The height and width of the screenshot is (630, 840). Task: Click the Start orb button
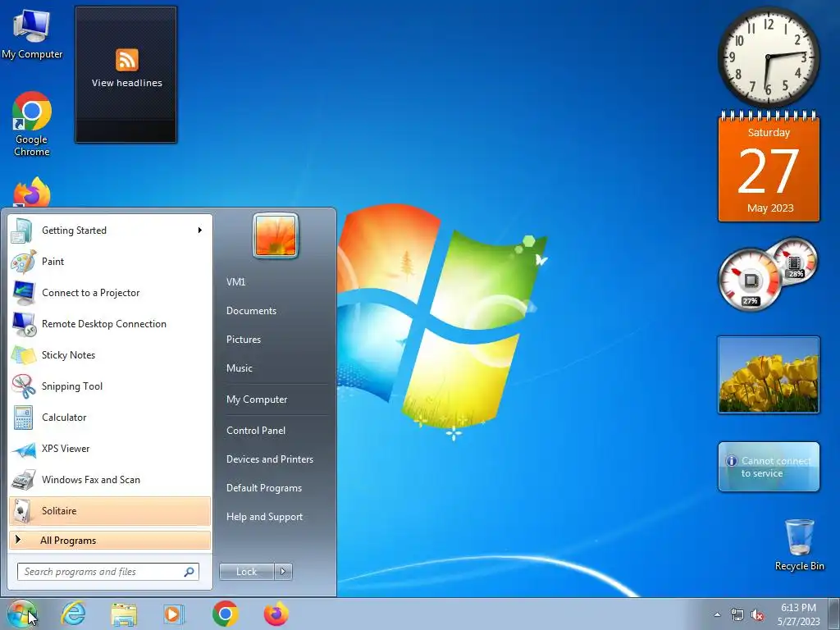coord(22,614)
